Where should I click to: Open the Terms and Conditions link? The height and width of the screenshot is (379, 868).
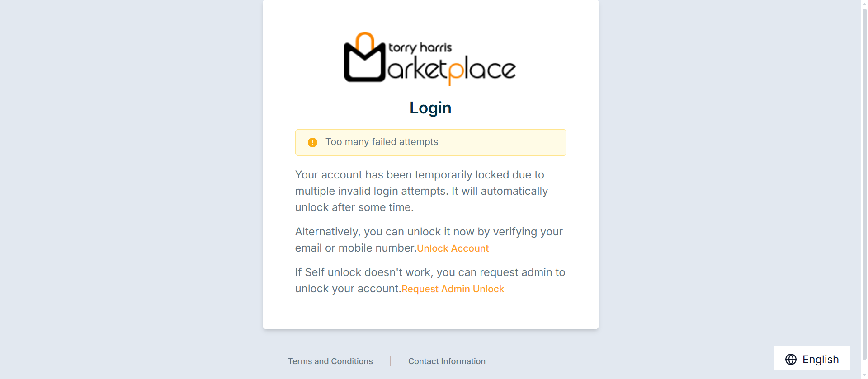tap(330, 361)
